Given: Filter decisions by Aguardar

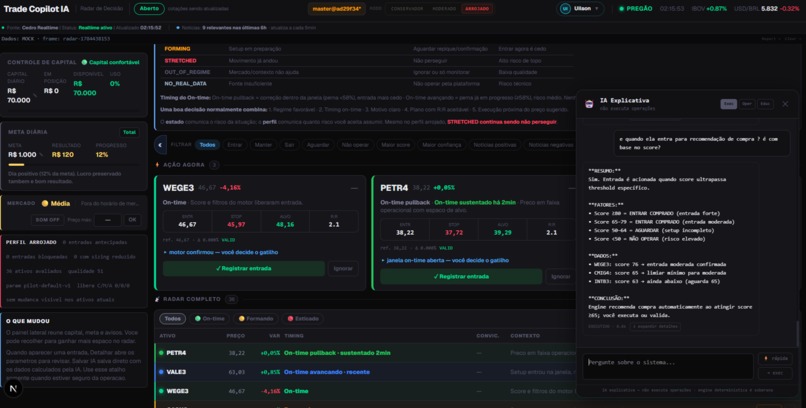Looking at the screenshot, I should [318, 145].
